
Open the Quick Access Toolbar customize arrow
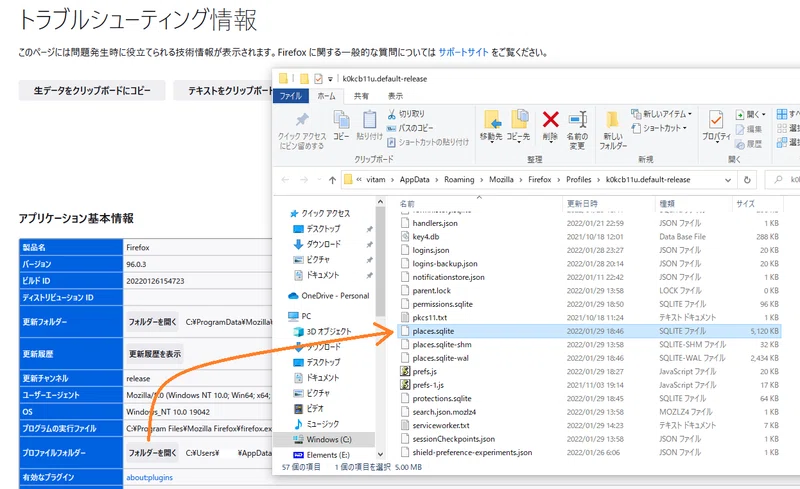[x=330, y=79]
